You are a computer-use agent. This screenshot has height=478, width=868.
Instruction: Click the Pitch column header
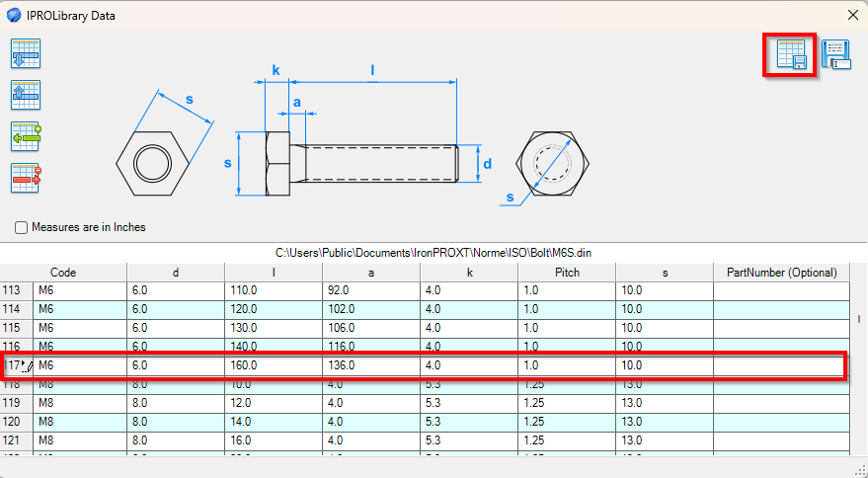[x=567, y=273]
